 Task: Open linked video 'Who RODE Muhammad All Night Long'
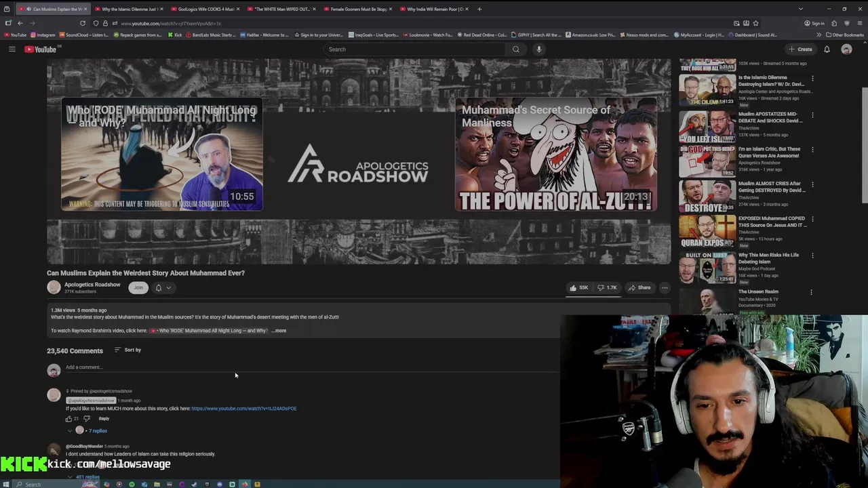tap(209, 331)
